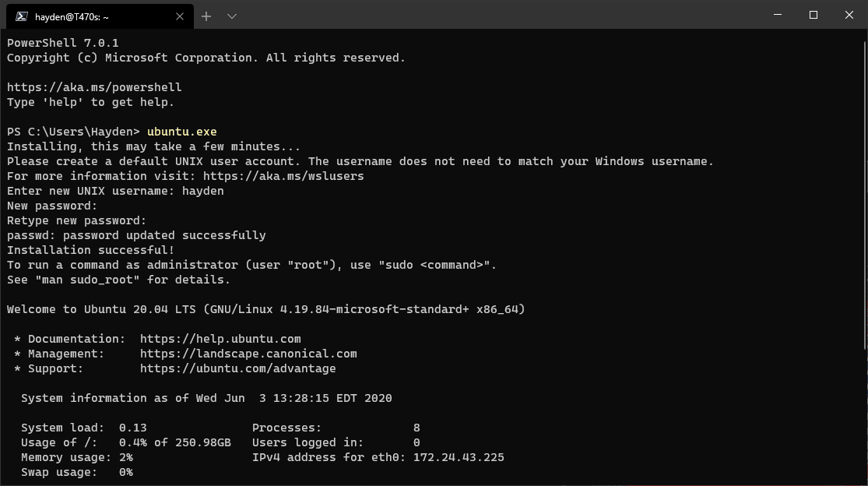Open a new terminal tab

pyautogui.click(x=206, y=16)
